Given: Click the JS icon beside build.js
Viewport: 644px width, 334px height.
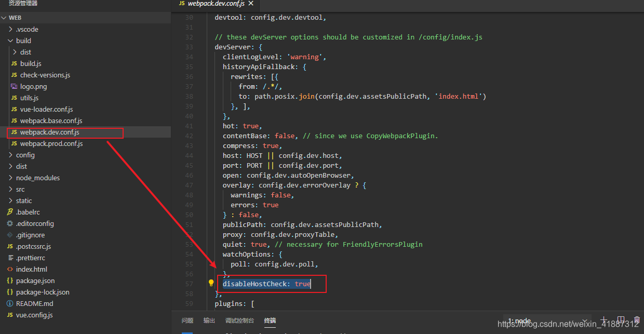Looking at the screenshot, I should click(x=14, y=63).
